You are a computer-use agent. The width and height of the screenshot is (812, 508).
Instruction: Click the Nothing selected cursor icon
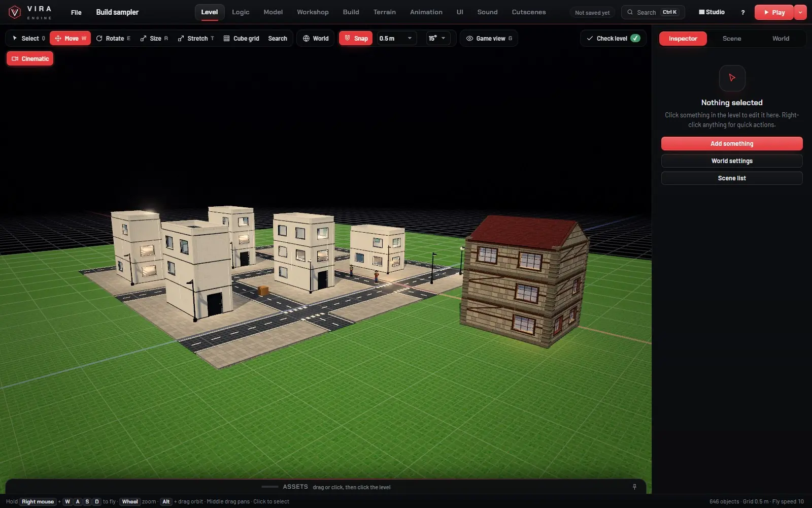click(732, 78)
